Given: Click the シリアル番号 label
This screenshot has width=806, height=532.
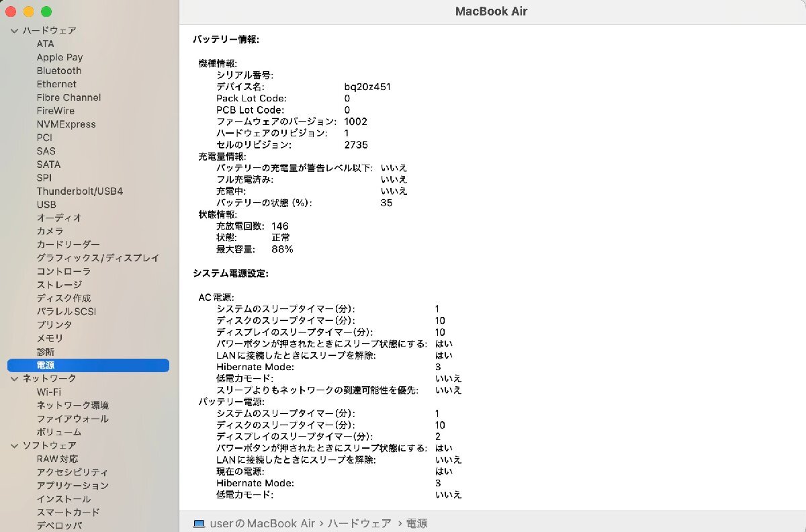Looking at the screenshot, I should (244, 75).
